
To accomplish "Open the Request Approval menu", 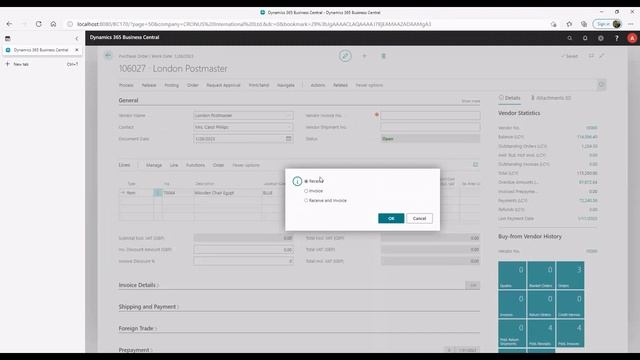I will (x=223, y=85).
